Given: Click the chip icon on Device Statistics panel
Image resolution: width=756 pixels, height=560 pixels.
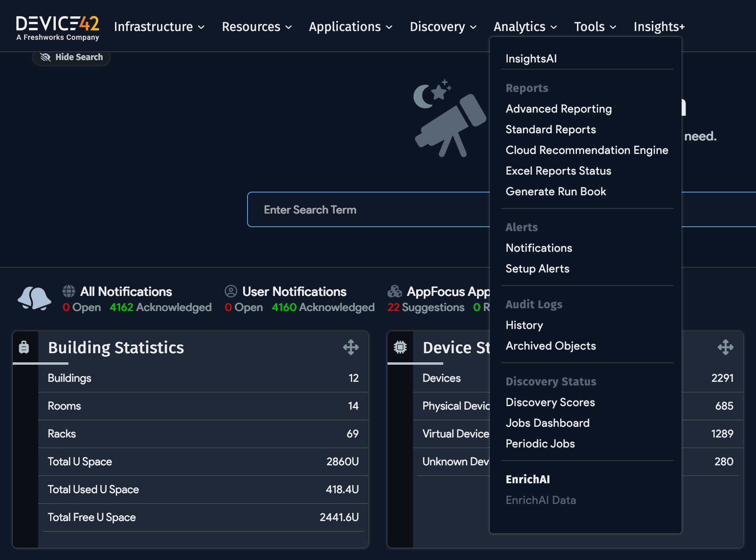Looking at the screenshot, I should tap(400, 347).
